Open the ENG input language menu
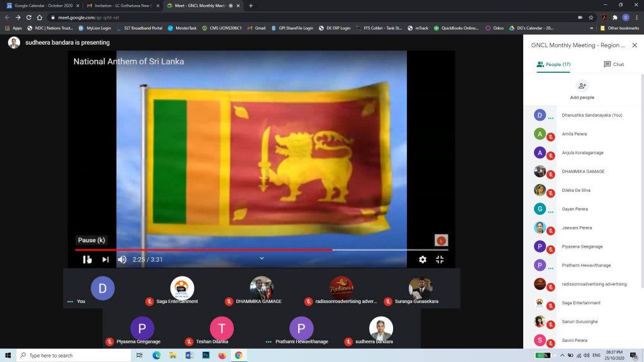644x362 pixels. point(596,356)
